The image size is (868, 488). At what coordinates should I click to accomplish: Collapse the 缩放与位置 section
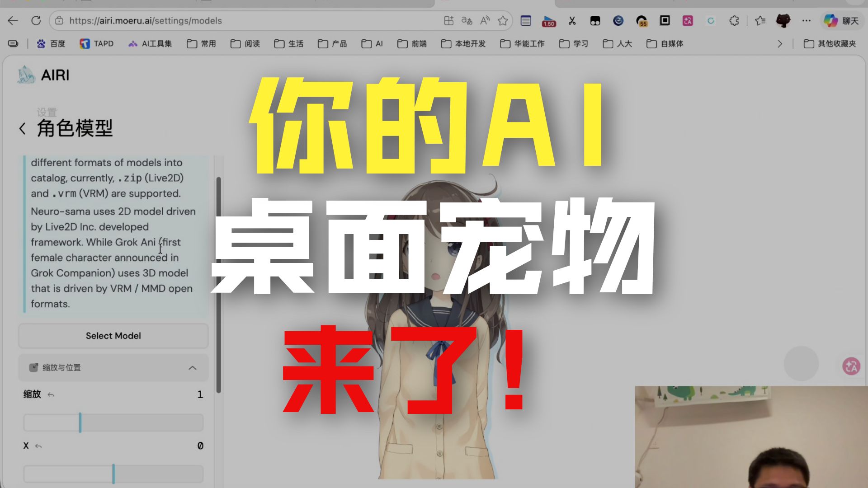coord(192,368)
